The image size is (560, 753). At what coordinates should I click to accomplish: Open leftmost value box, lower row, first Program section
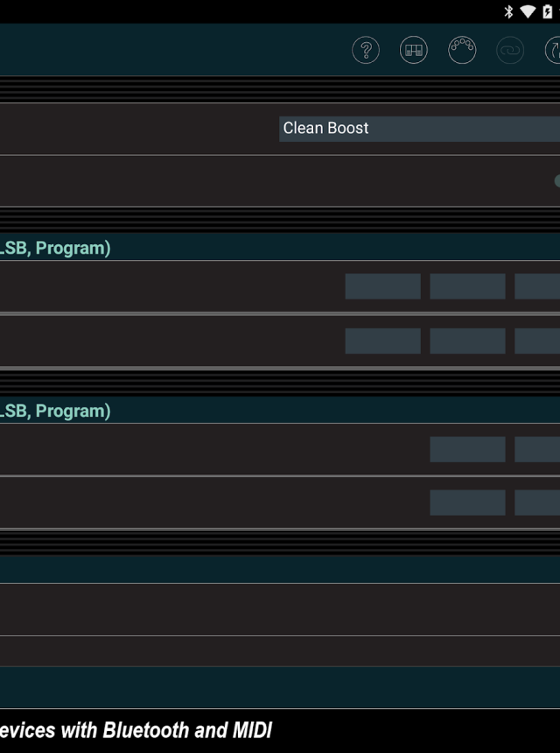pyautogui.click(x=382, y=341)
